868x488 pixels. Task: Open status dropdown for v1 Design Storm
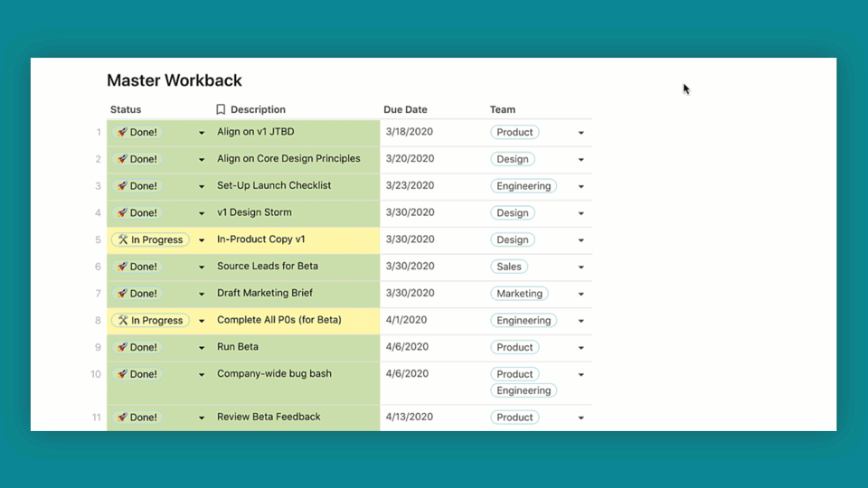pos(202,213)
